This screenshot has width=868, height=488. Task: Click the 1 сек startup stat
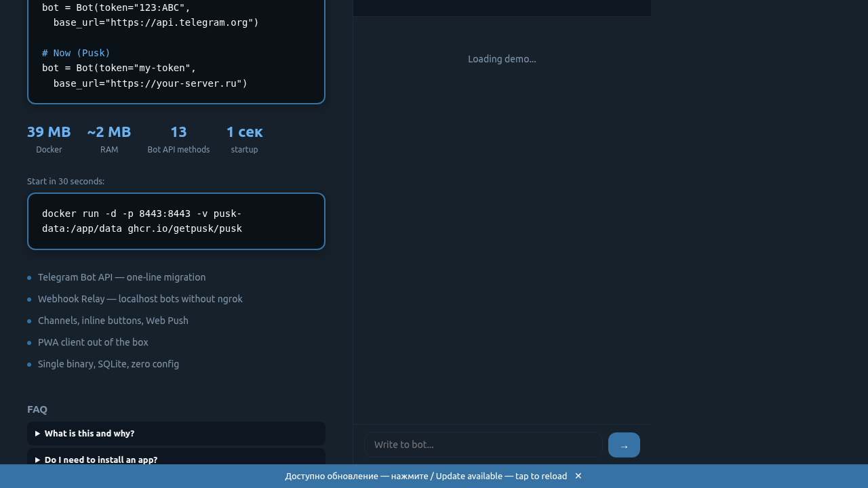(244, 139)
